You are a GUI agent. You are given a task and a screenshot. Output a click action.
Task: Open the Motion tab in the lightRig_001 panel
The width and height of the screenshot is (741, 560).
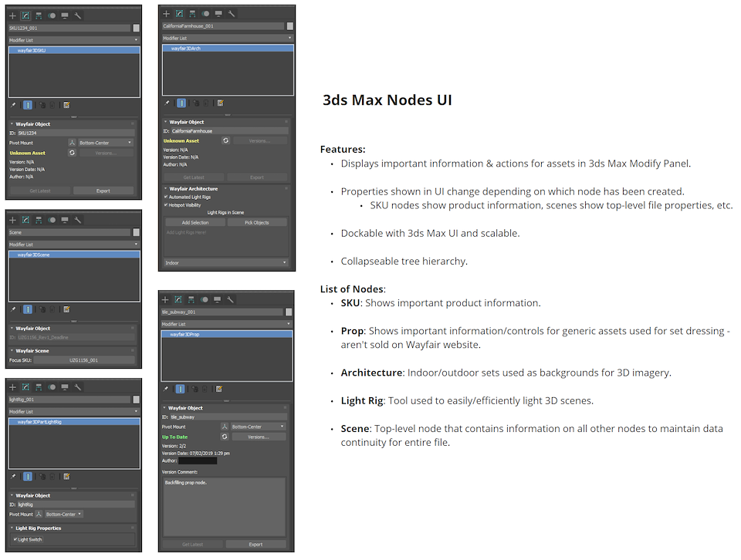point(52,387)
